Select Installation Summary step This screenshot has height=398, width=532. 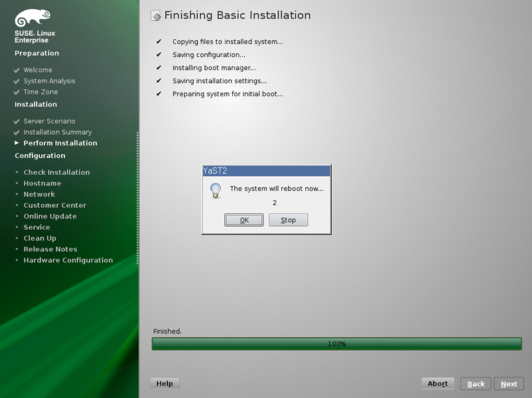[x=57, y=132]
